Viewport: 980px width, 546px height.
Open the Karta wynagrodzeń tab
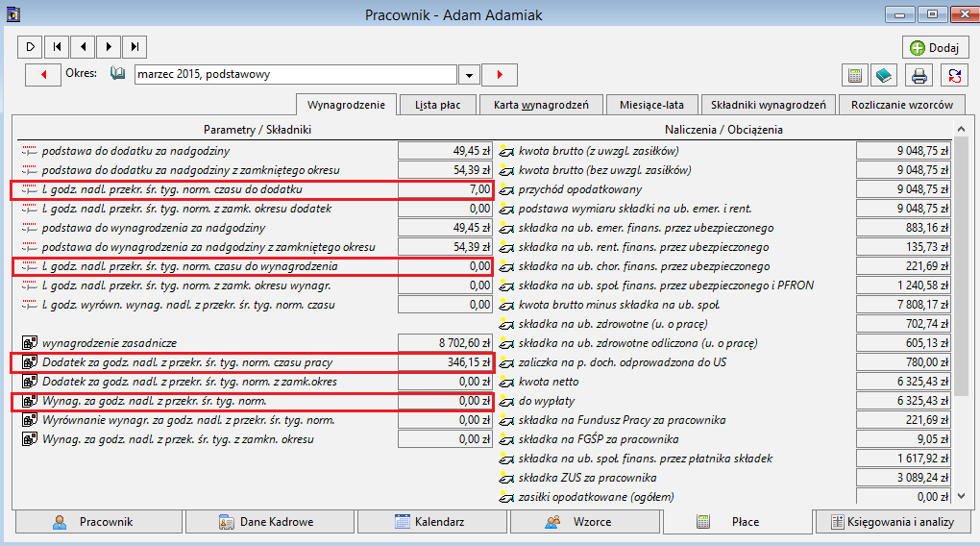coord(541,105)
